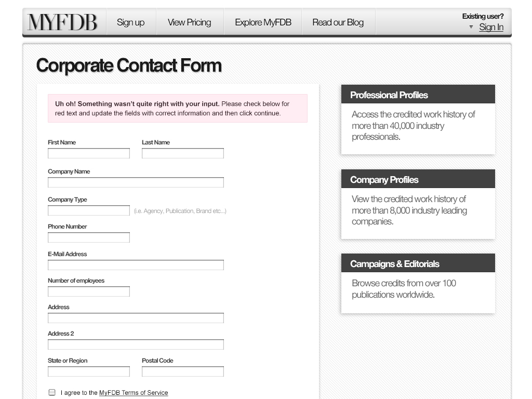Image resolution: width=532 pixels, height=399 pixels.
Task: Open the Sign up page
Action: coord(131,22)
